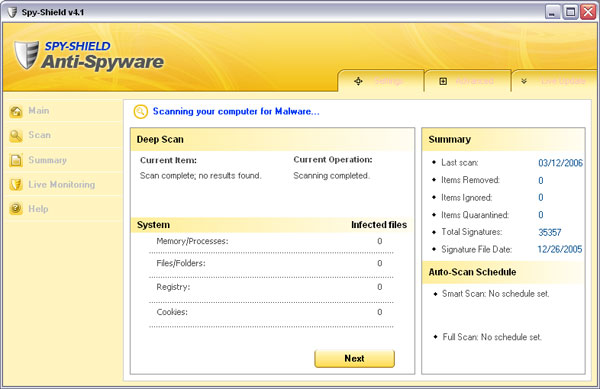Click the Files/Folders row label
Viewport: 600px width, 389px height.
[x=181, y=263]
